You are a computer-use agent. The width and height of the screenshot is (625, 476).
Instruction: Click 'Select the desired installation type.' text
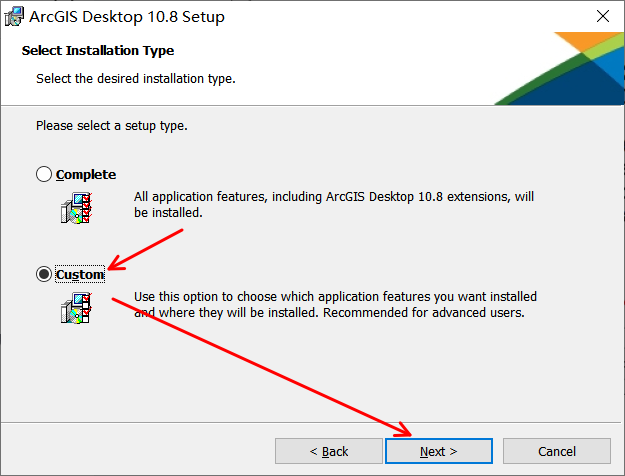[136, 79]
